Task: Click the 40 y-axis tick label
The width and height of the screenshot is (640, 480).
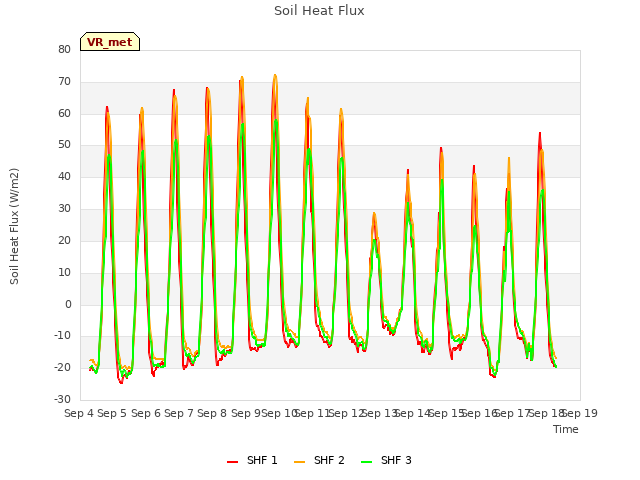Action: 64,177
